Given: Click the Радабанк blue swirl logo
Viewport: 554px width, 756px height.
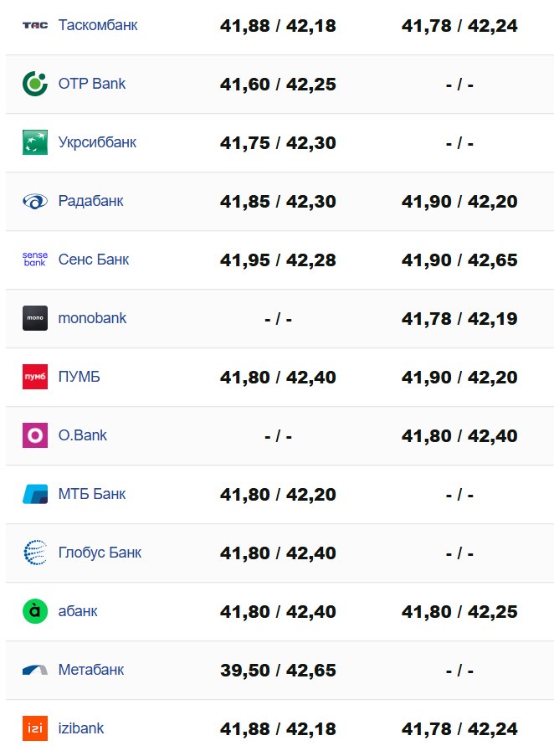Looking at the screenshot, I should tap(35, 201).
